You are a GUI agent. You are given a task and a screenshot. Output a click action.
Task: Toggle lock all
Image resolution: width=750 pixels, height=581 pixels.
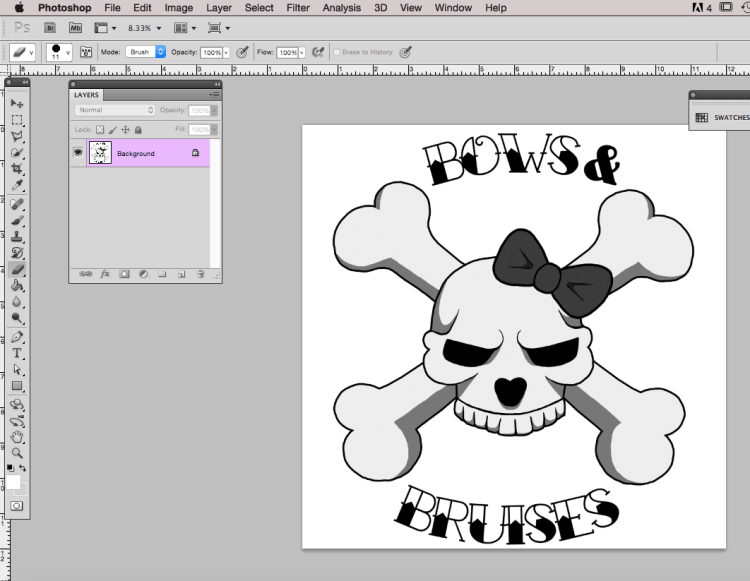[138, 130]
